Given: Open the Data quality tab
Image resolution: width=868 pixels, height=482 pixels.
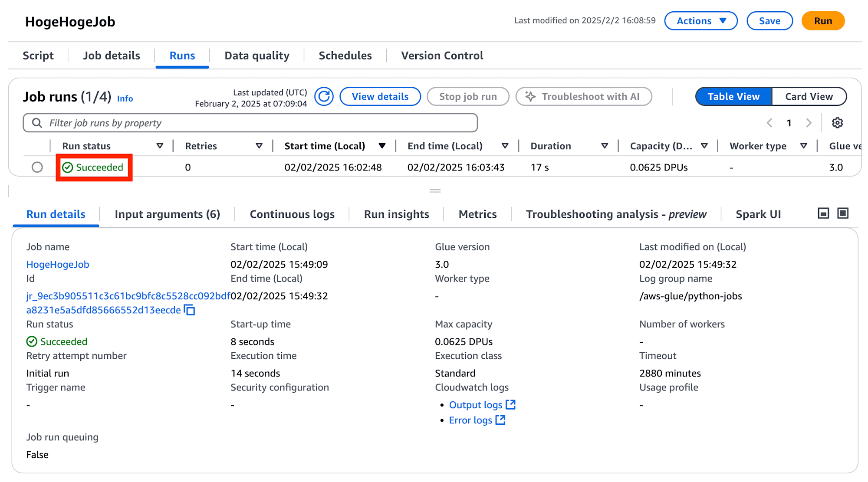Looking at the screenshot, I should coord(257,56).
